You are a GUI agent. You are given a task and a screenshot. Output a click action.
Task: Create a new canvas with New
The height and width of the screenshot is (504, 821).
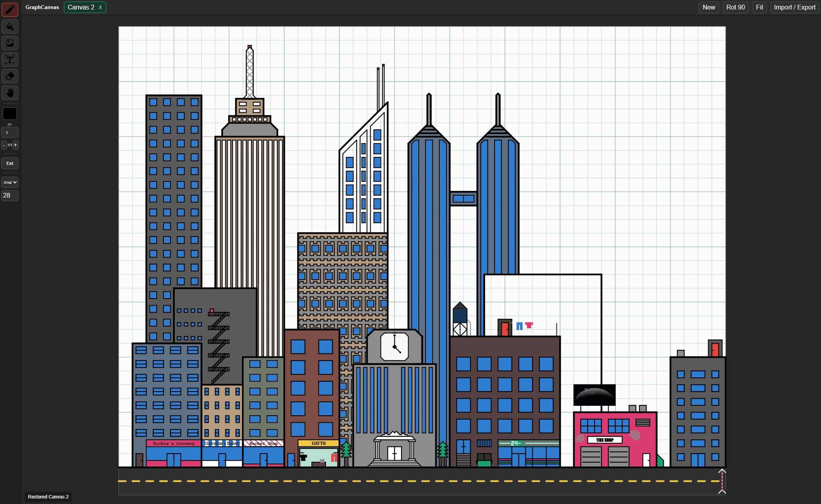click(709, 7)
